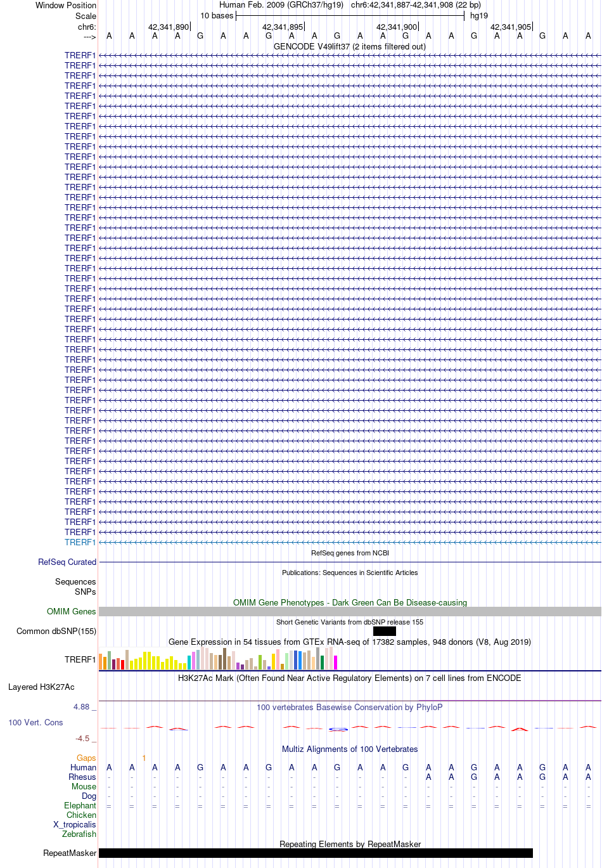Click the black RepeatMasker repeat element bar
This screenshot has width=602, height=868.
pos(316,853)
